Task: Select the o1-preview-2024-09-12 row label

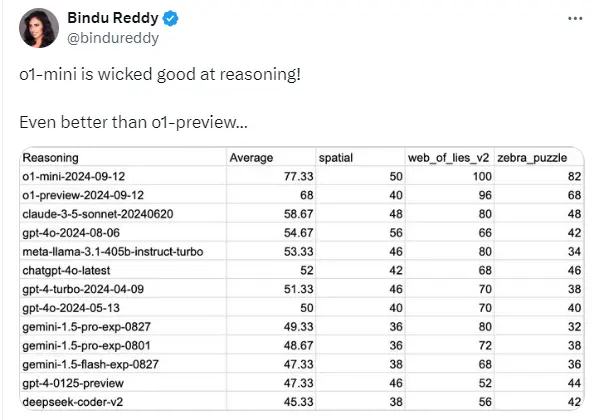Action: click(83, 195)
